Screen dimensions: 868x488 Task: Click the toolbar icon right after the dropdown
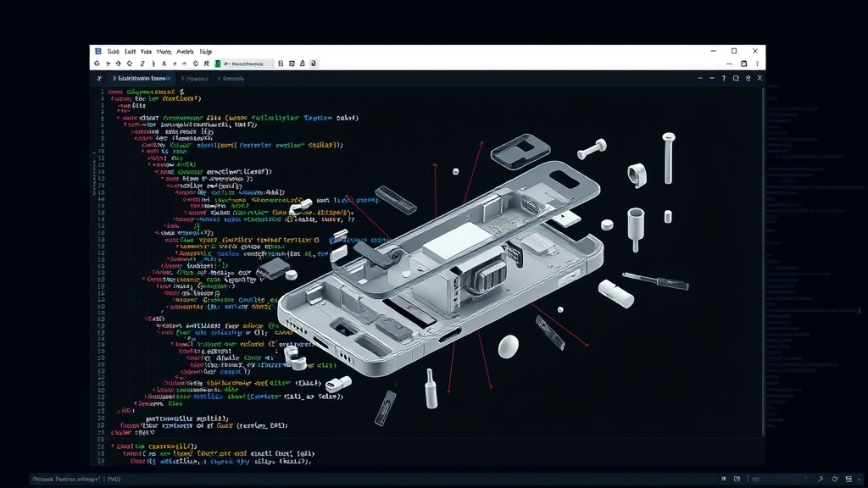(281, 64)
